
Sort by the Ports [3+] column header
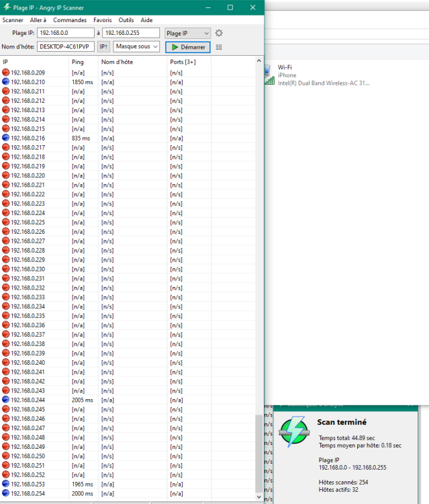pos(189,62)
